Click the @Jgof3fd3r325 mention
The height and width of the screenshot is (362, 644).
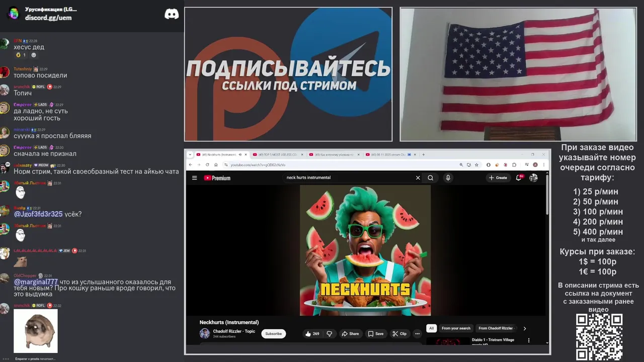click(x=38, y=214)
